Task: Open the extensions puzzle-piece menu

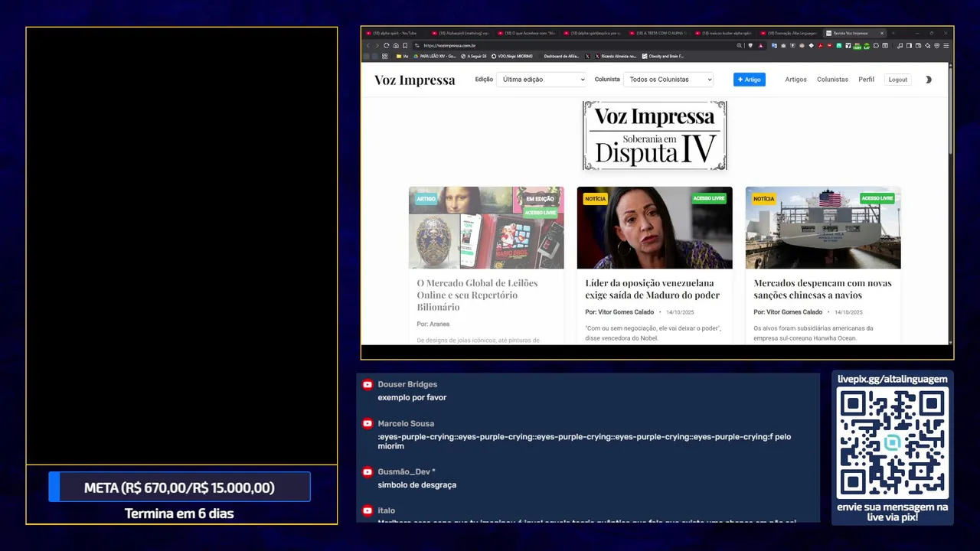Action: coord(876,45)
